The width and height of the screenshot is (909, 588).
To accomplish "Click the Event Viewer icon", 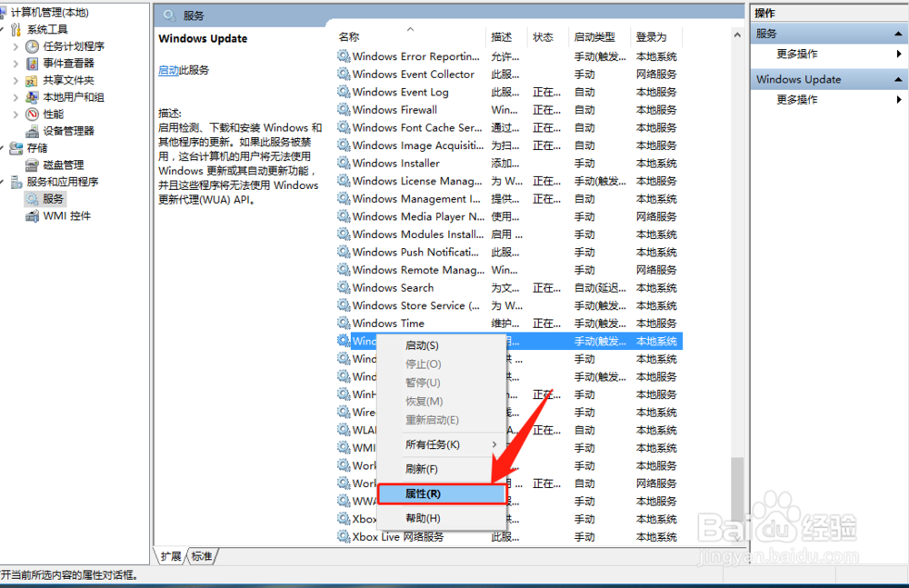I will point(33,64).
